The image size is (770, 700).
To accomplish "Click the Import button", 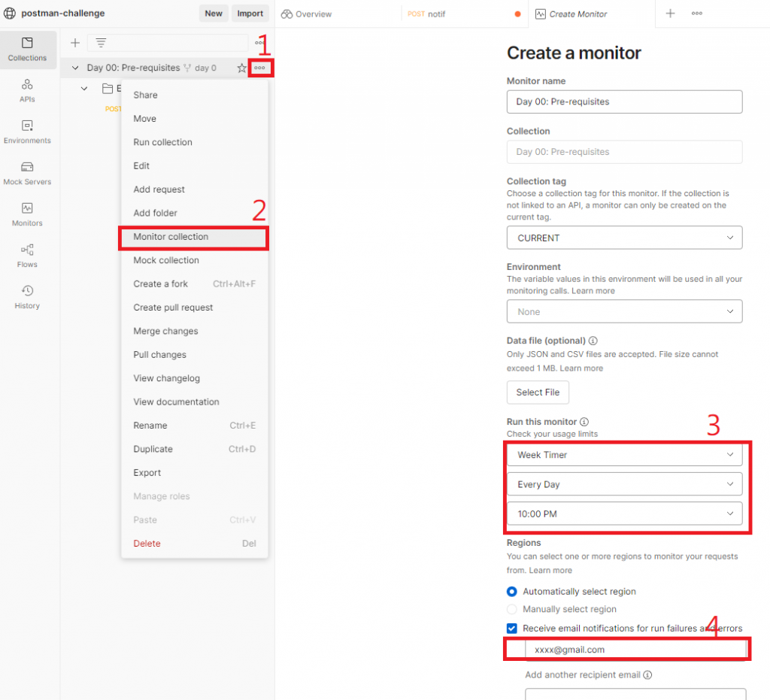I will pyautogui.click(x=250, y=14).
